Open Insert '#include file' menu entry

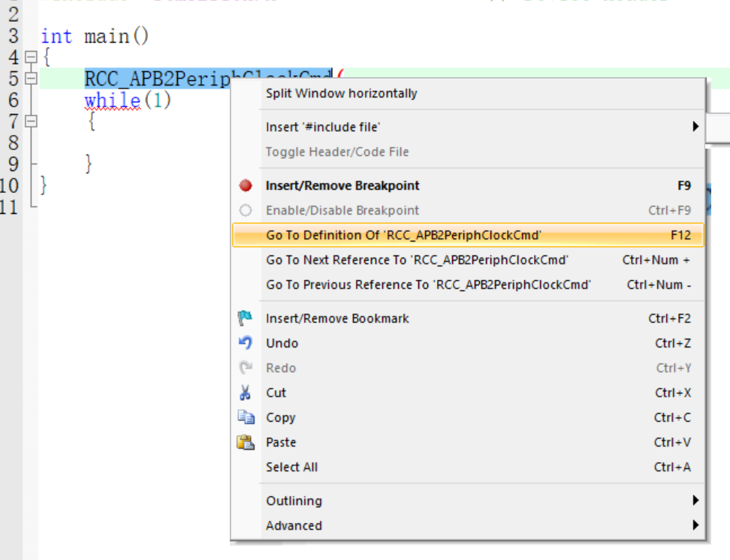click(469, 127)
